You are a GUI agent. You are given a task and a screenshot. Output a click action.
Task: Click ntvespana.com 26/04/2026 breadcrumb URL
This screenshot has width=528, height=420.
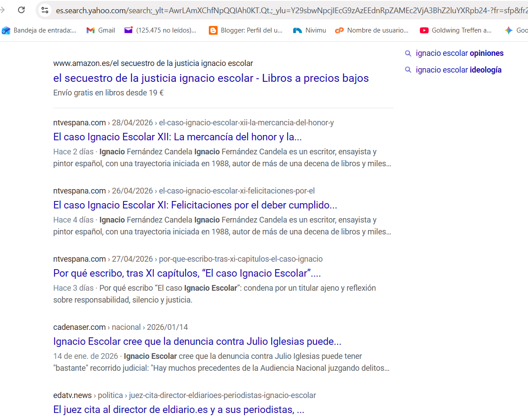point(184,191)
